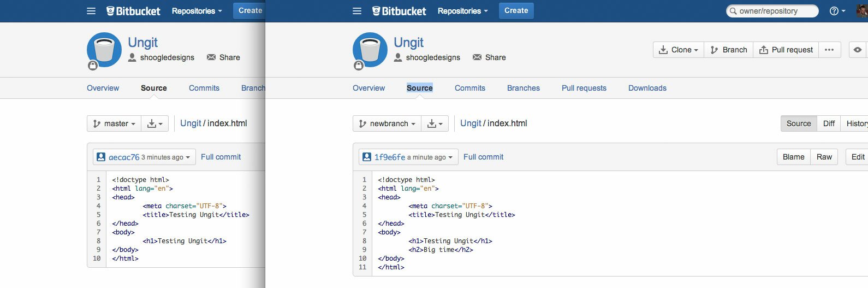Switch file view to Diff

pyautogui.click(x=829, y=124)
